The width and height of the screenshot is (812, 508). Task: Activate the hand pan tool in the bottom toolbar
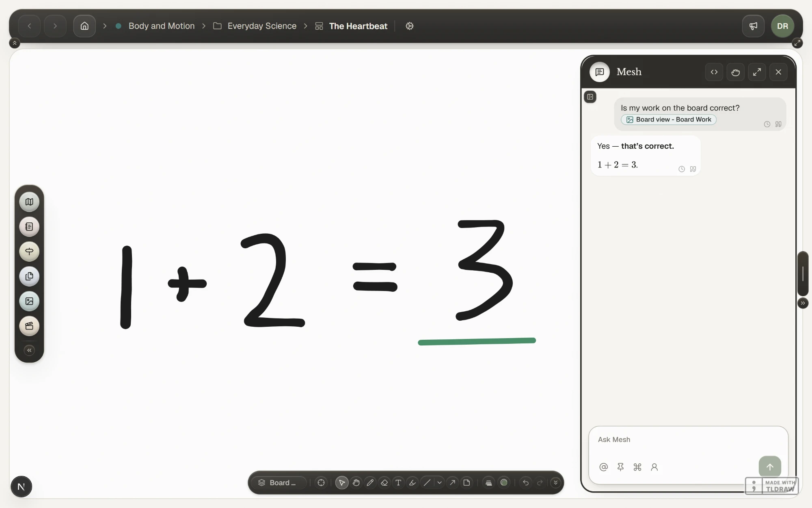[x=356, y=482]
